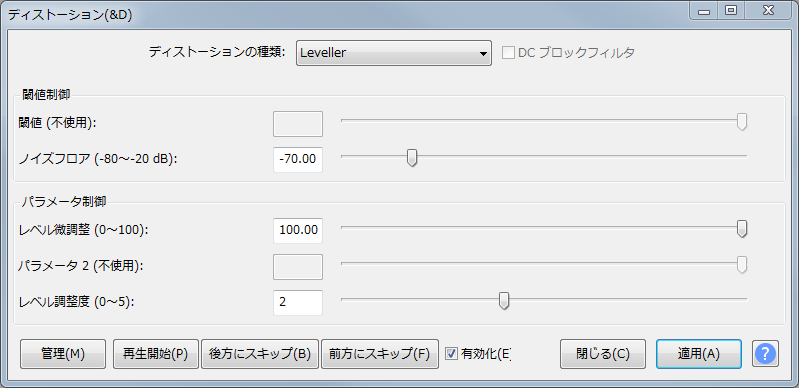
Task: Click the disabled 閾値 slider thumb
Action: pos(742,122)
